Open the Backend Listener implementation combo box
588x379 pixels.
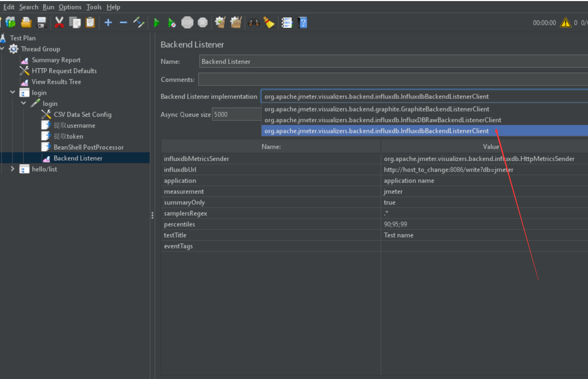coord(424,96)
